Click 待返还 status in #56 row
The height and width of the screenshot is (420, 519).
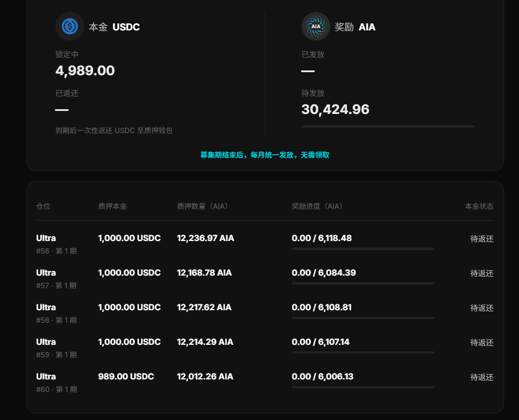482,239
